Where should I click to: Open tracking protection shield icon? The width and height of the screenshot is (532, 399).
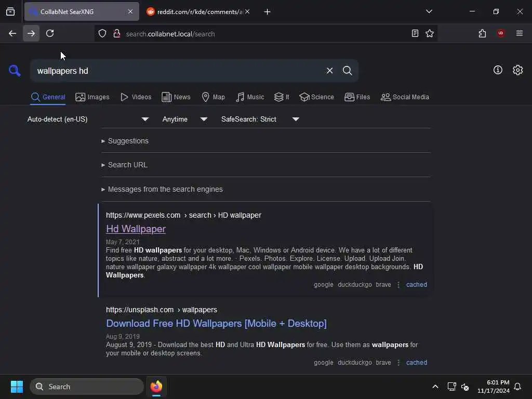[x=102, y=33]
